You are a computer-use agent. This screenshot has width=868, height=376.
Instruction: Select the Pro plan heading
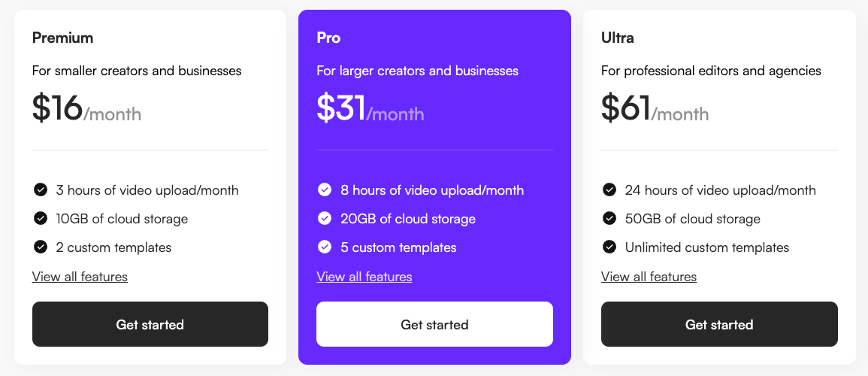pyautogui.click(x=328, y=38)
